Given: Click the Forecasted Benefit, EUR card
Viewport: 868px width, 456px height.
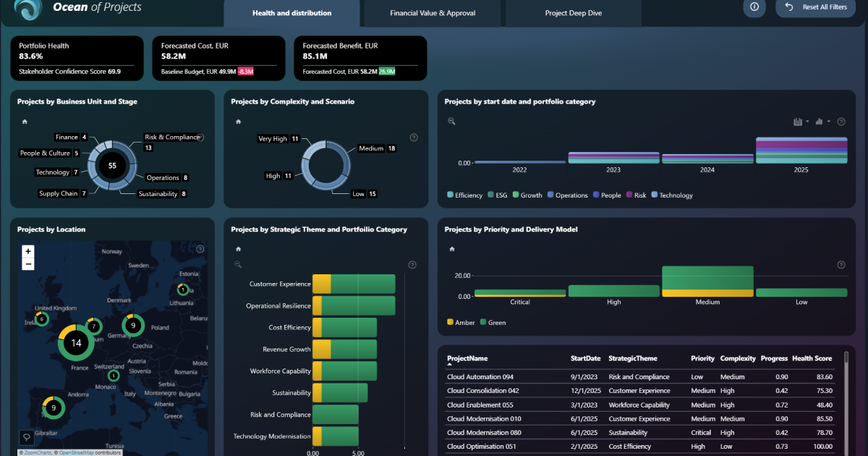Looking at the screenshot, I should (x=361, y=59).
